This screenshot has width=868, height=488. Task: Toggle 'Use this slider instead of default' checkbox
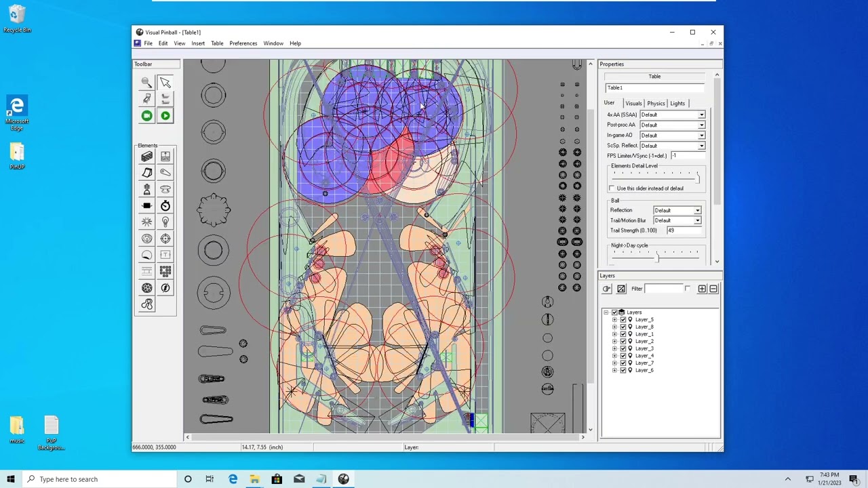click(612, 188)
